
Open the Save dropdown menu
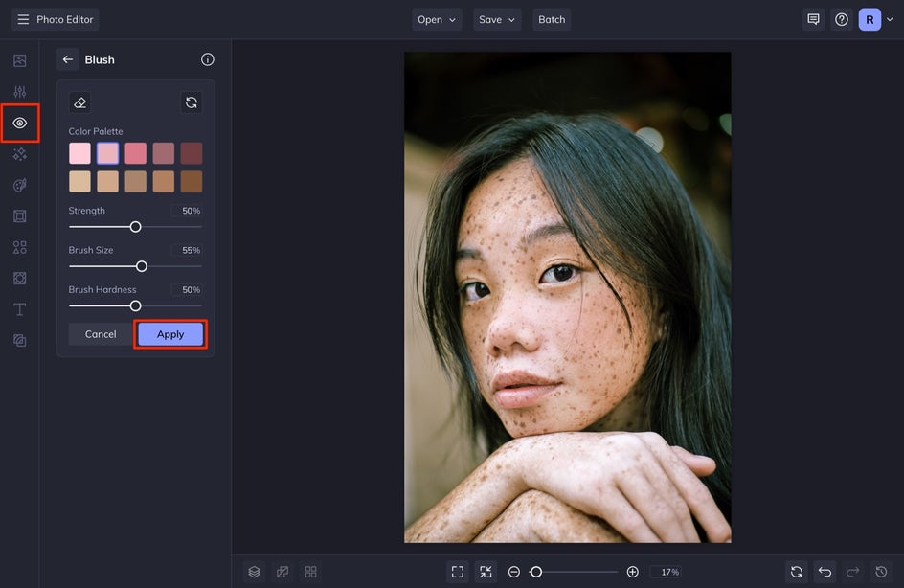click(497, 19)
